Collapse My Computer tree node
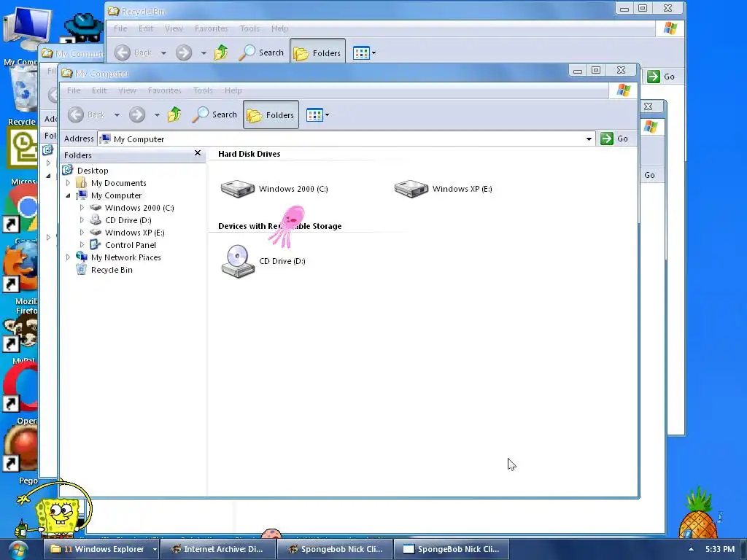The height and width of the screenshot is (560, 747). (68, 195)
